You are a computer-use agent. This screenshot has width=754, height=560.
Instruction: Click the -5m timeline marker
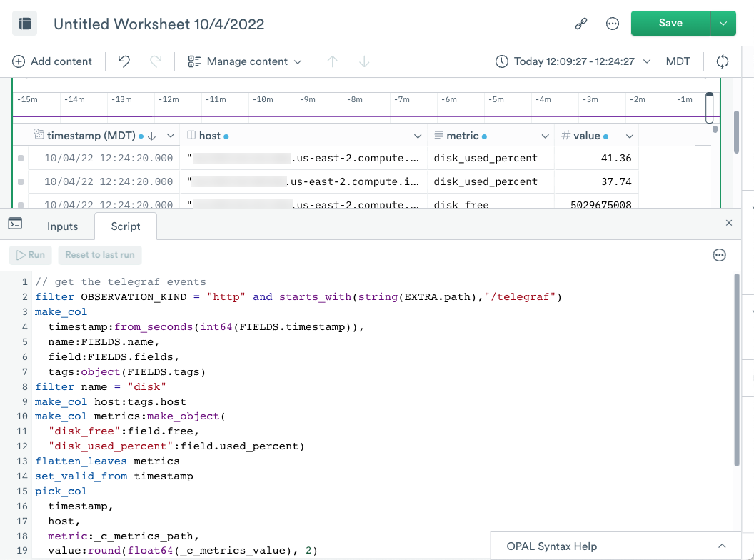click(x=496, y=99)
